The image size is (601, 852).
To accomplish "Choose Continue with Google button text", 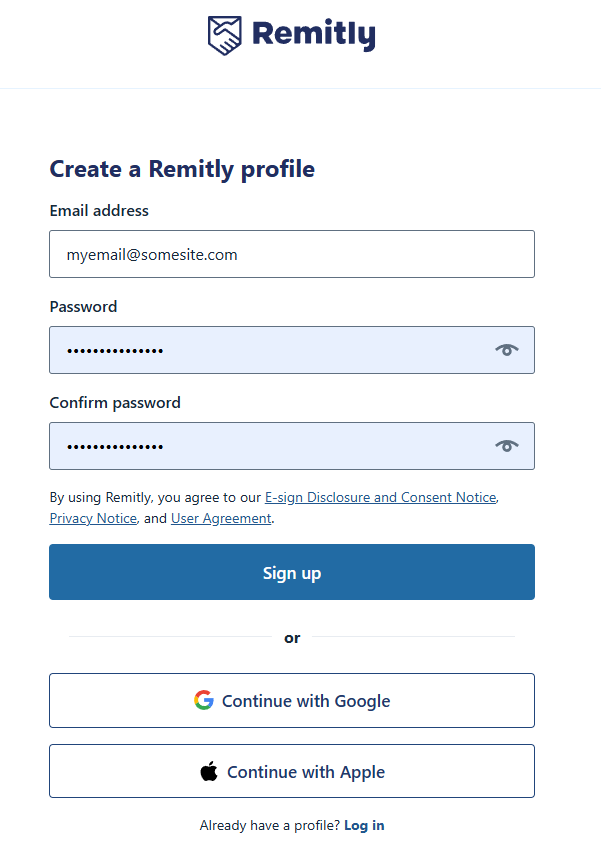I will tap(306, 701).
